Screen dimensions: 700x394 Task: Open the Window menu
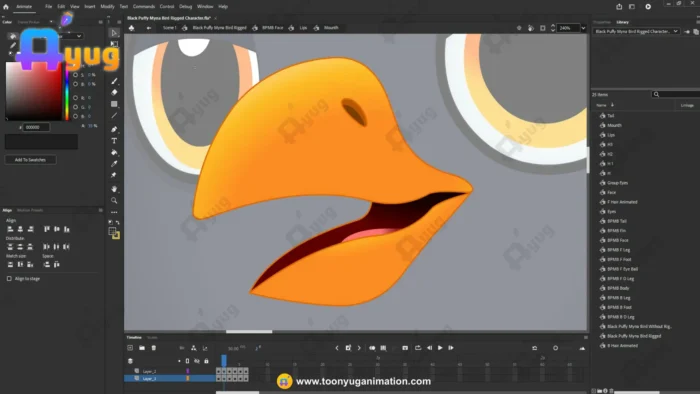tap(205, 7)
